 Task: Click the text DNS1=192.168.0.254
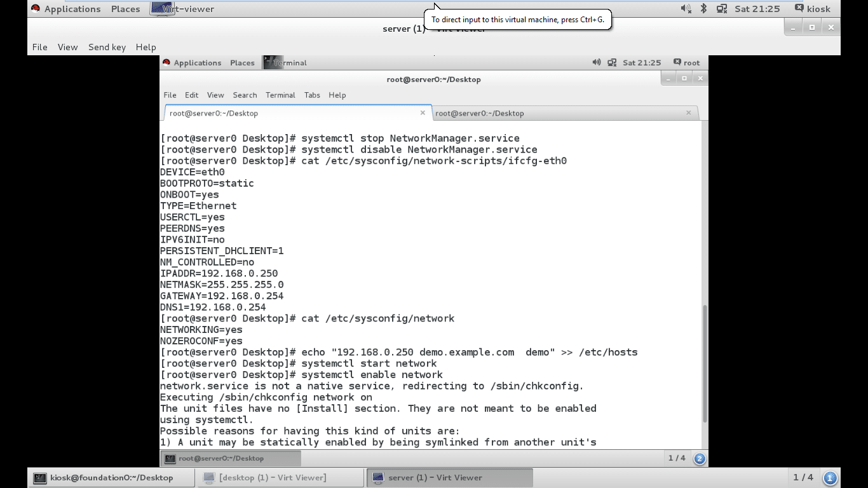213,308
